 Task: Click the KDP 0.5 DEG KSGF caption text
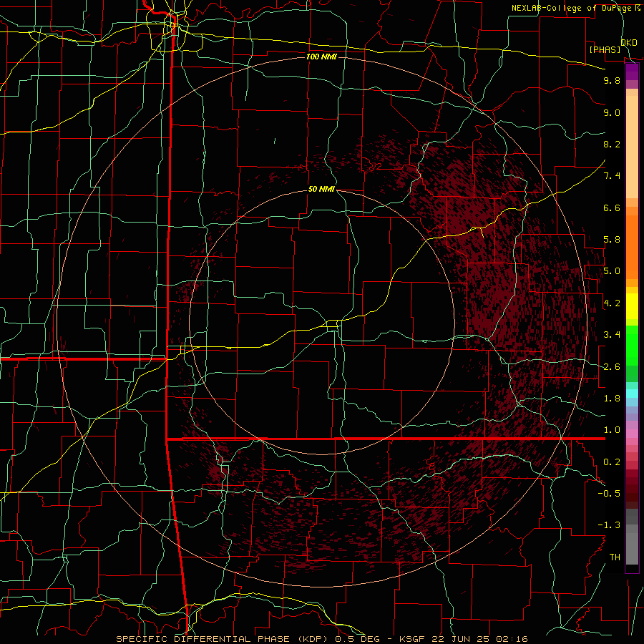point(322,639)
